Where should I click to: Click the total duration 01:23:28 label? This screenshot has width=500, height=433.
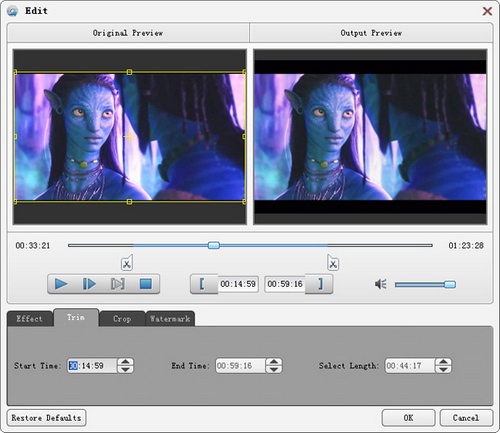tap(466, 246)
